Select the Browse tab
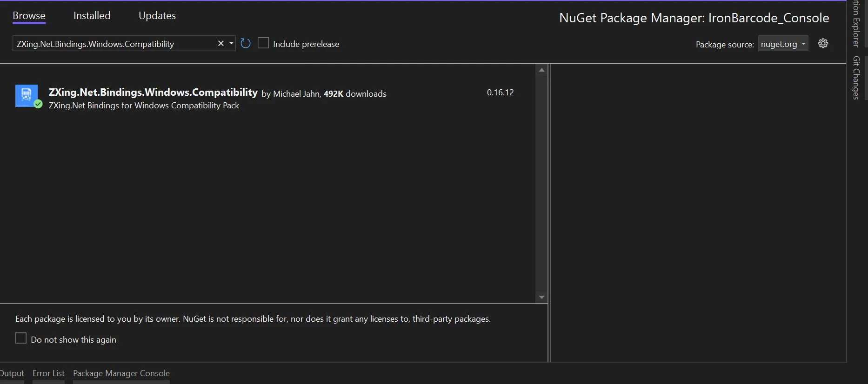Image resolution: width=868 pixels, height=384 pixels. click(x=29, y=16)
